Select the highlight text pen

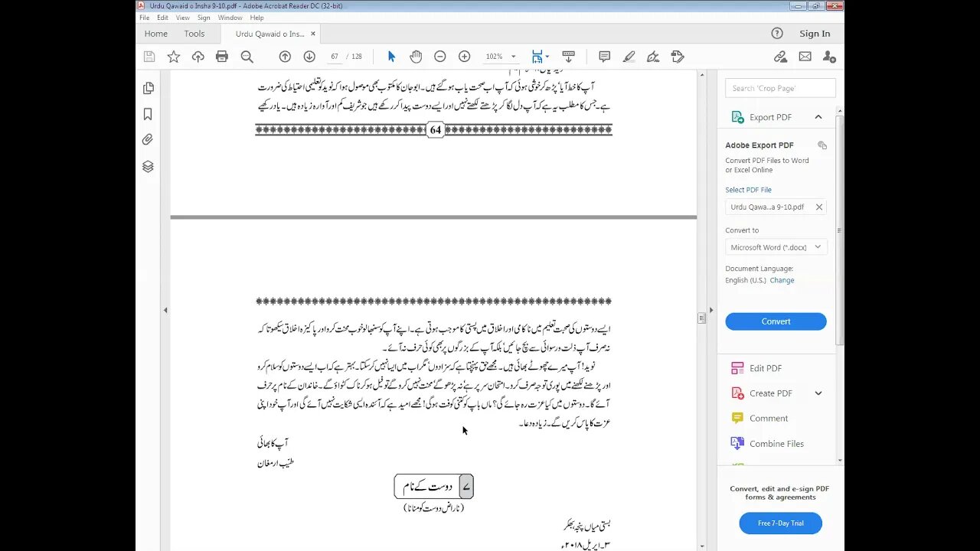coord(629,57)
